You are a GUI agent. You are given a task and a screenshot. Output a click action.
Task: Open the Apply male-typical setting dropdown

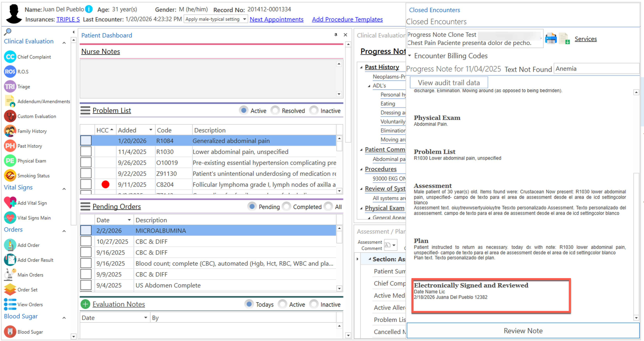pyautogui.click(x=244, y=19)
